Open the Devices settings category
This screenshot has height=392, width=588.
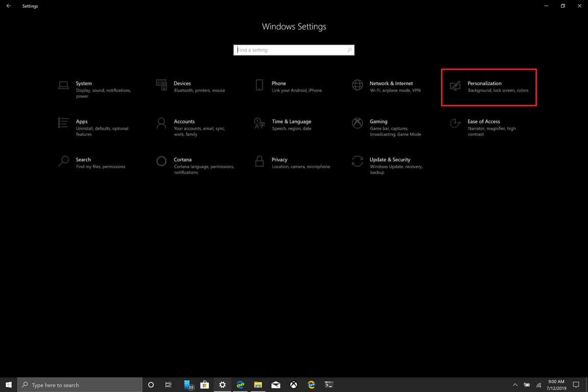(x=191, y=86)
